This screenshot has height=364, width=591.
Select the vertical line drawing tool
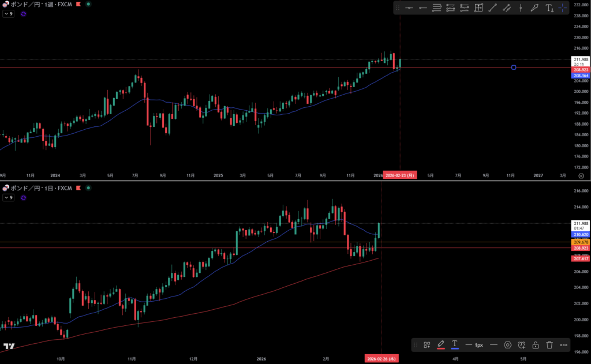click(521, 8)
